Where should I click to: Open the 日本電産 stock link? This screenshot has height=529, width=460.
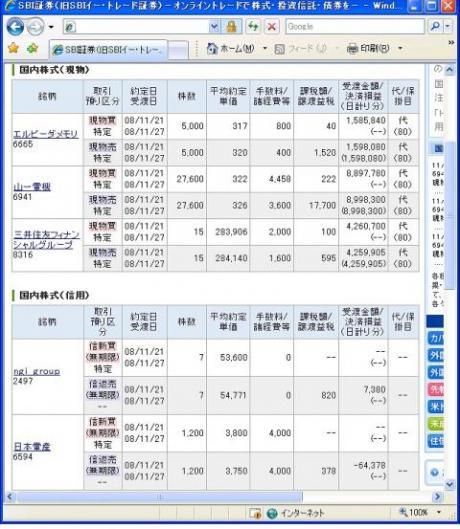(32, 447)
